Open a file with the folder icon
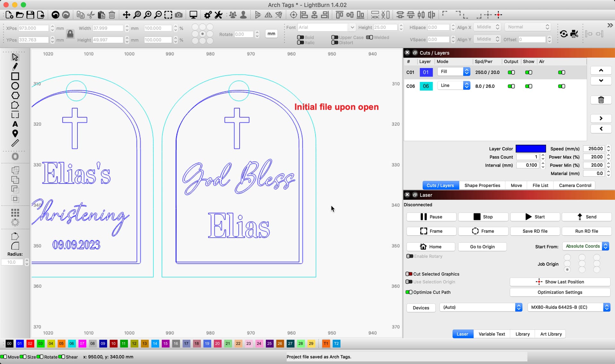The image size is (615, 364). coord(20,15)
